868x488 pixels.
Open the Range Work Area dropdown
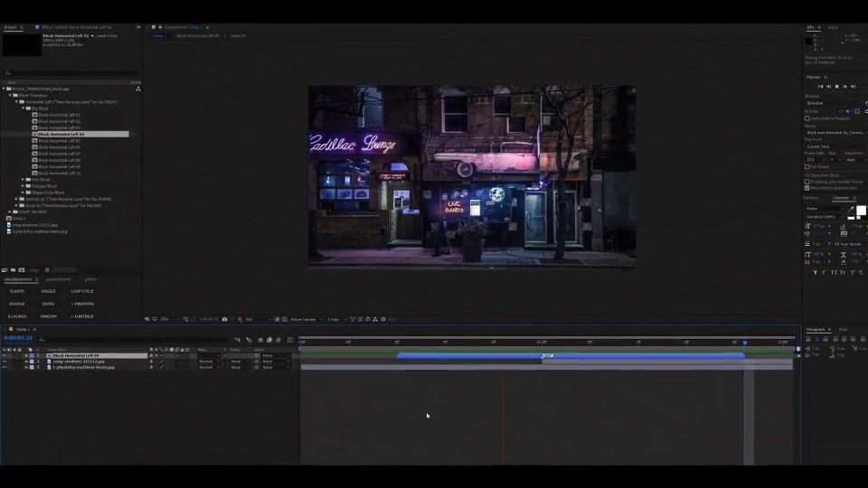point(835,133)
